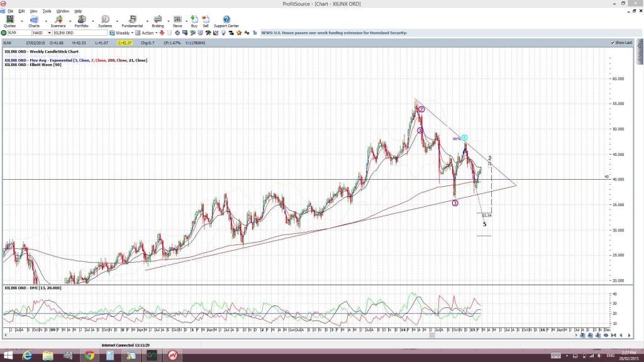Screen dimensions: 644x362
Task: Open the News toolbar icon
Action: tap(177, 21)
